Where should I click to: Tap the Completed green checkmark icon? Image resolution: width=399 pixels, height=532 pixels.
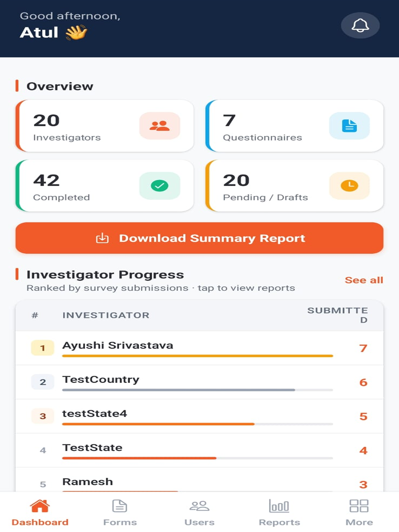160,186
